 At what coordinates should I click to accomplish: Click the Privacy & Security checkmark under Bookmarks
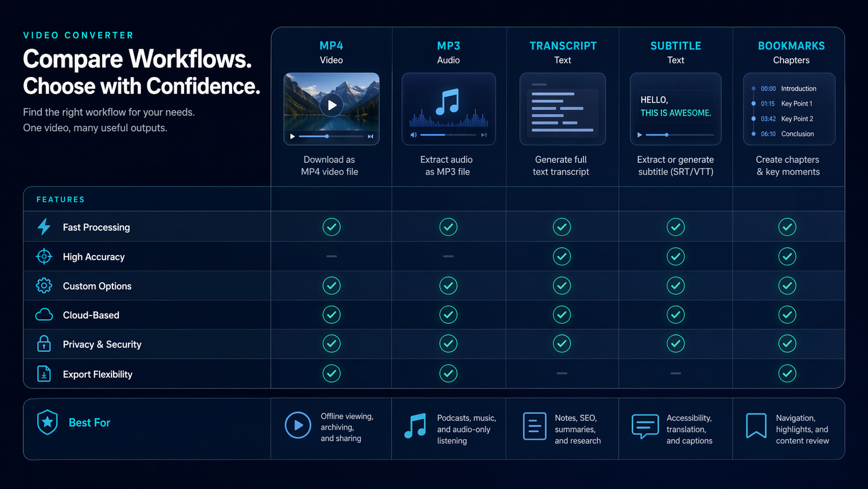[787, 343]
